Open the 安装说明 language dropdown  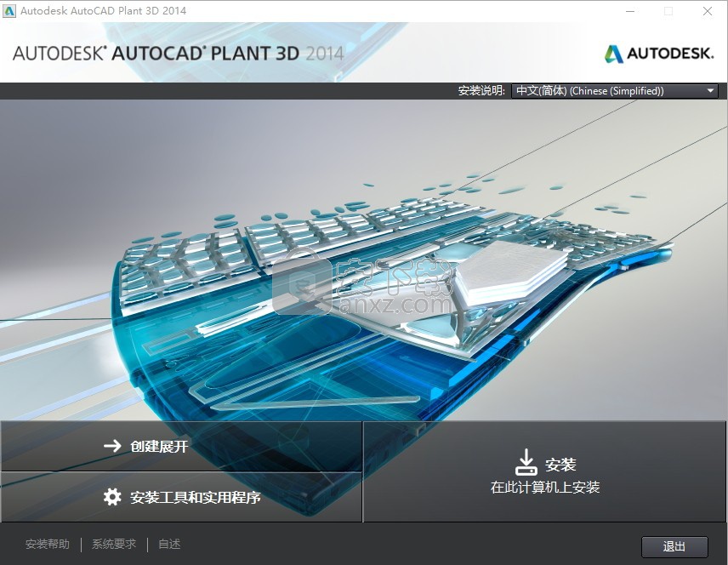(x=614, y=90)
